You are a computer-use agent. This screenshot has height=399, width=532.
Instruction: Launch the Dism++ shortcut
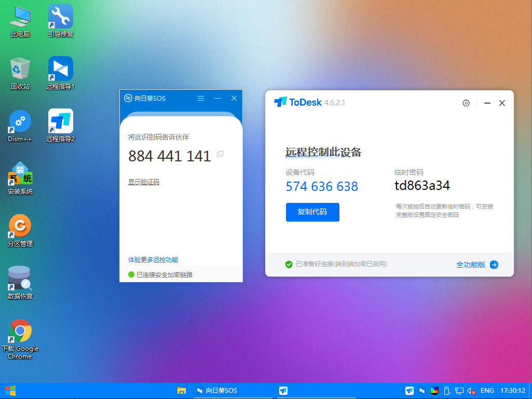click(x=20, y=126)
